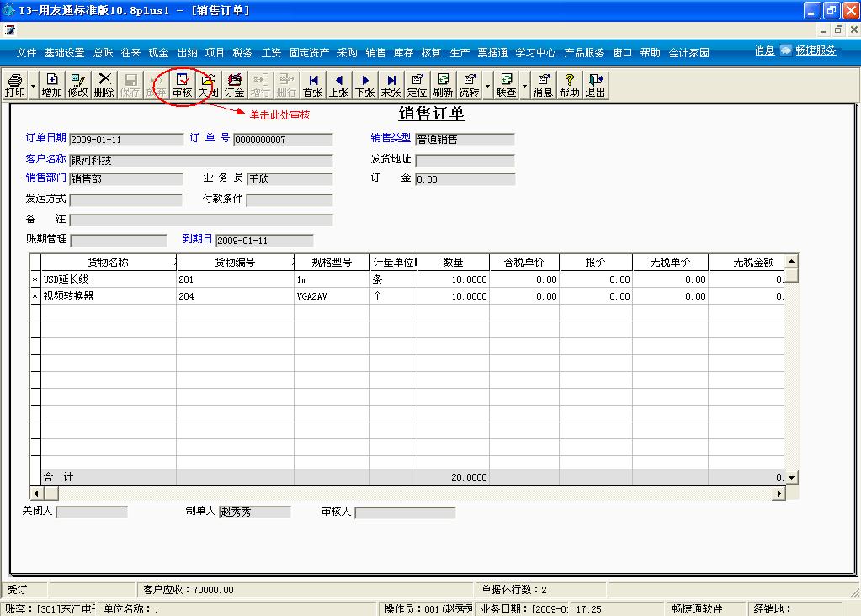Click the 刷新 (refresh) icon
861x616 pixels.
coord(442,84)
